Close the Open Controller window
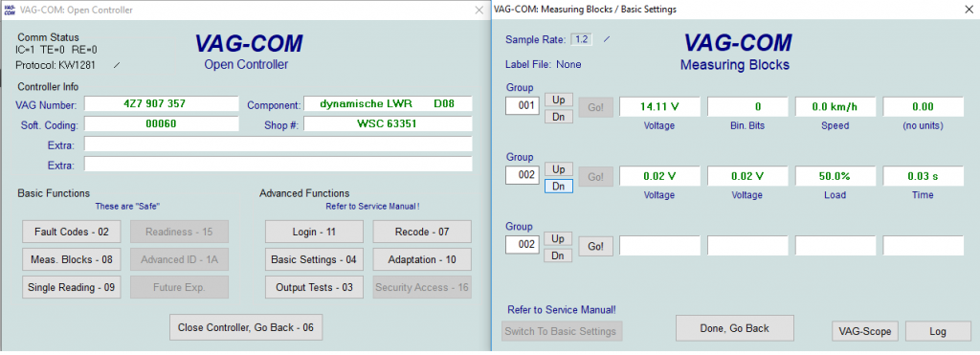Image resolution: width=980 pixels, height=355 pixels. [x=479, y=10]
